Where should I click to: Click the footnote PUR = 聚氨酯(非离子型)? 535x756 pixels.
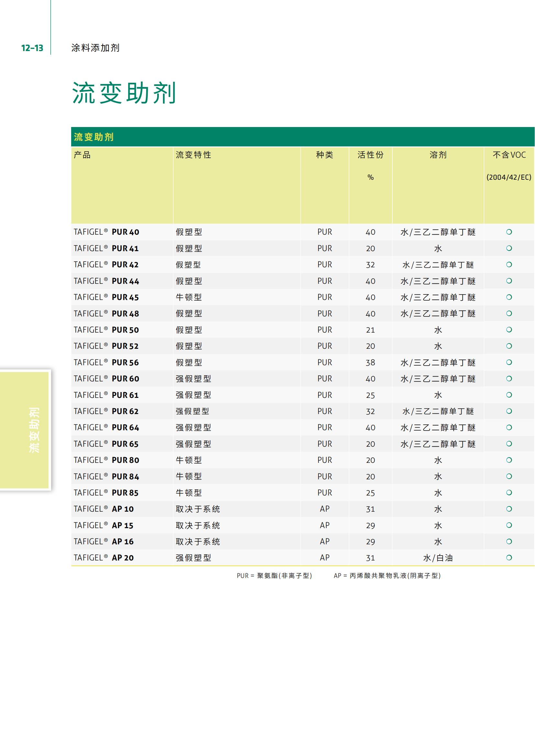click(274, 576)
